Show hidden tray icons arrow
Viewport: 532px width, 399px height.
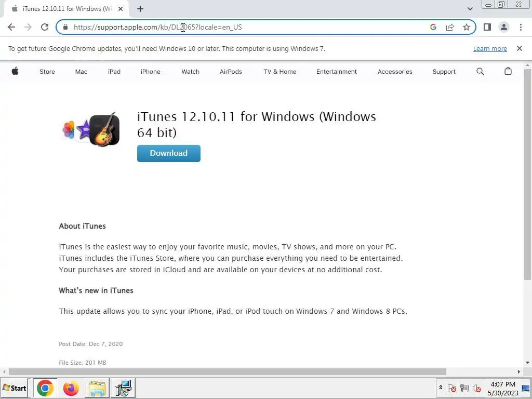tap(441, 388)
